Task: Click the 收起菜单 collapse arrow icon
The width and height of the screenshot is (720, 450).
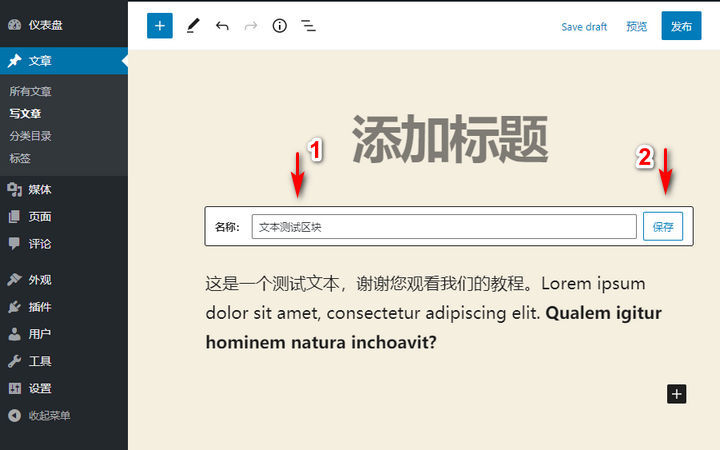Action: point(15,415)
